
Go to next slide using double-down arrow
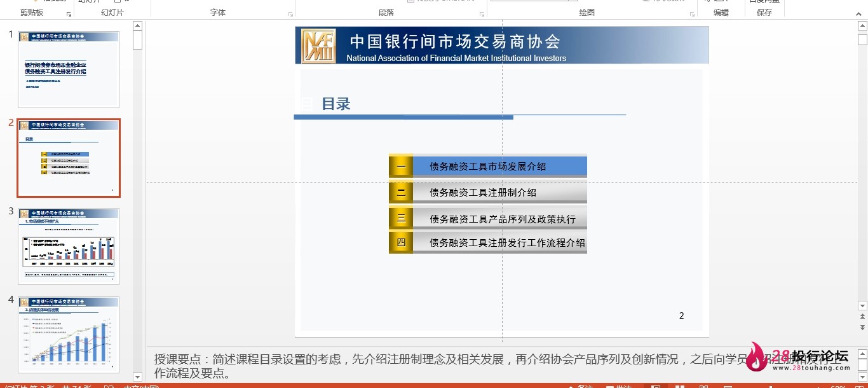[x=862, y=328]
